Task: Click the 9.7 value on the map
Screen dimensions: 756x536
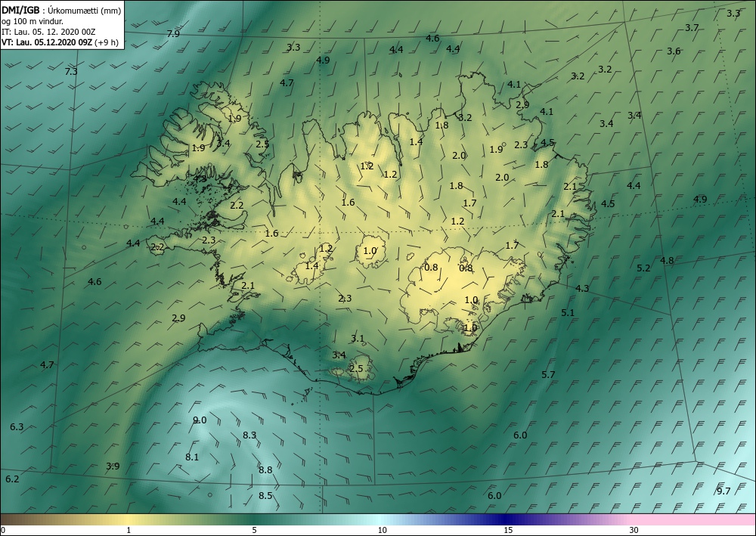Action: pos(723,491)
